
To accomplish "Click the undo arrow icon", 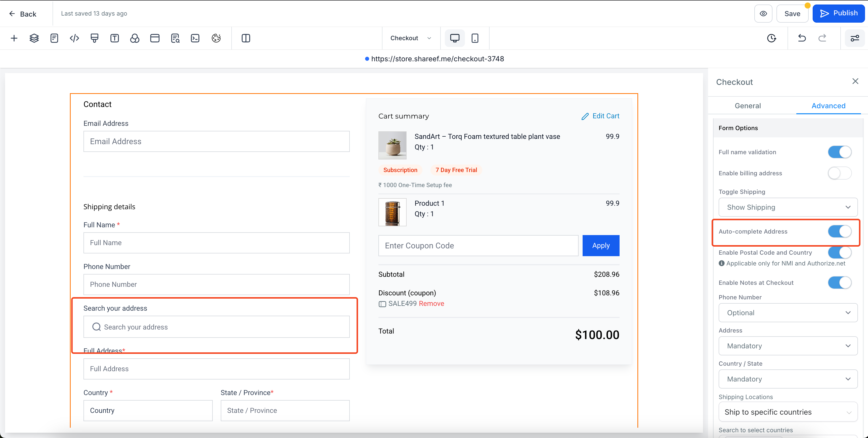I will click(802, 38).
